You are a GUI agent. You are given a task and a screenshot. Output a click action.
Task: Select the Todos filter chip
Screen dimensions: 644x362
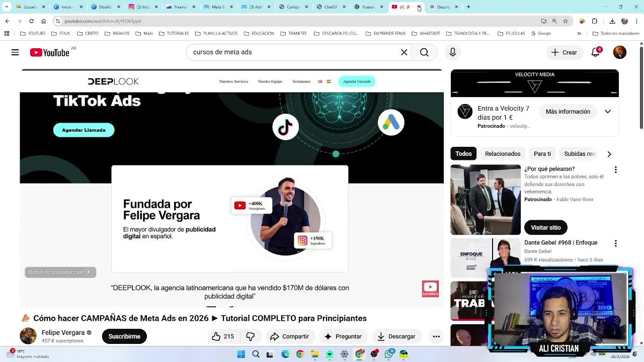(463, 154)
